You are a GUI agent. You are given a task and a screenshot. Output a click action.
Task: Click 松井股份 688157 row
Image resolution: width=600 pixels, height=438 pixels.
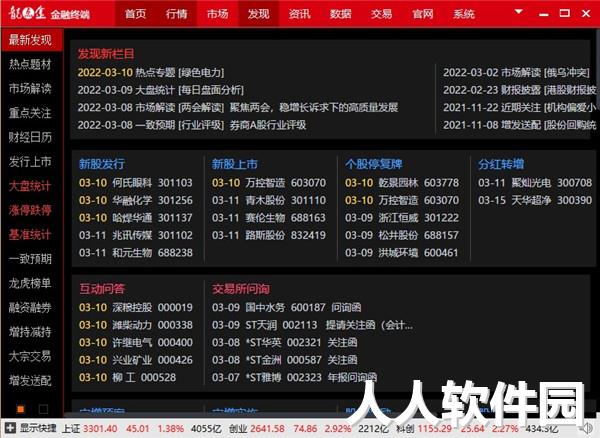coord(402,235)
